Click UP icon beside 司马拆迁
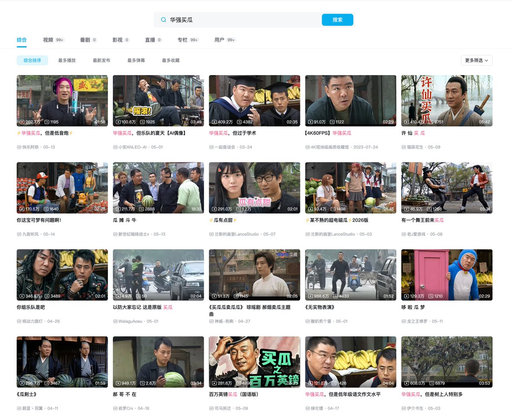 pos(212,408)
